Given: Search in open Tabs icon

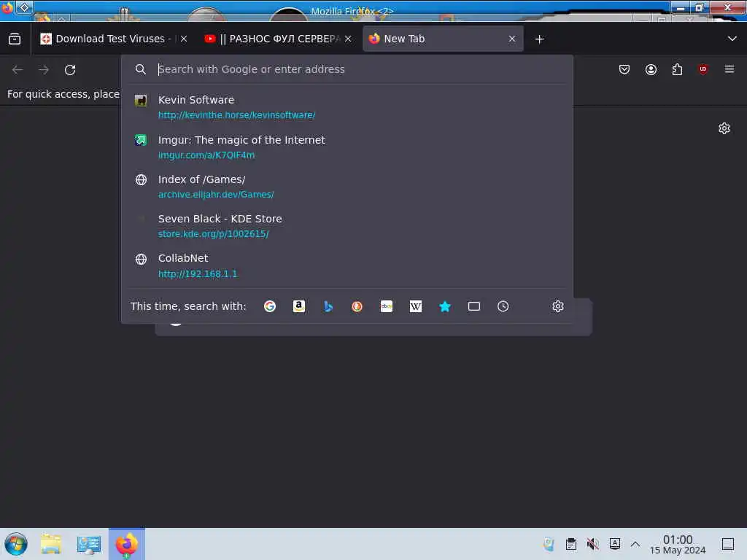Looking at the screenshot, I should tap(474, 306).
